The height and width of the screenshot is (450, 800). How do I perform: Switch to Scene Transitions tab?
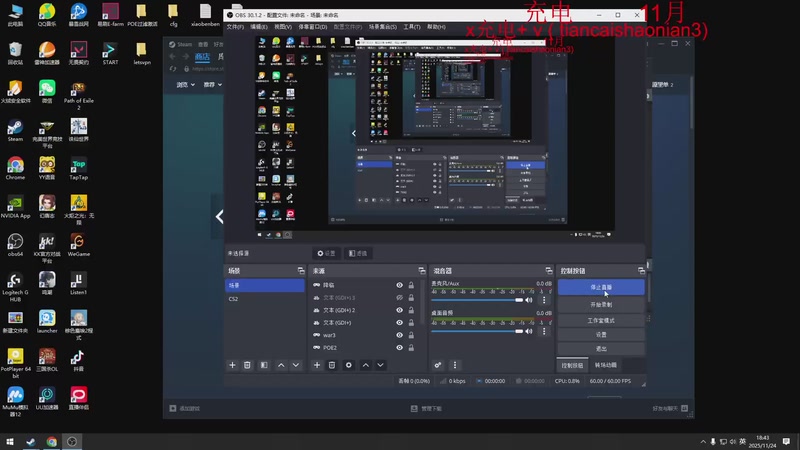coord(606,365)
